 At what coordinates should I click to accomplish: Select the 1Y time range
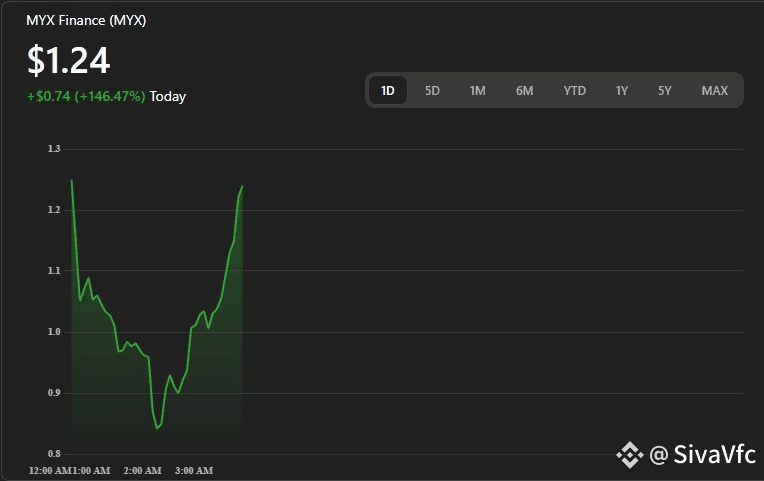click(x=621, y=91)
